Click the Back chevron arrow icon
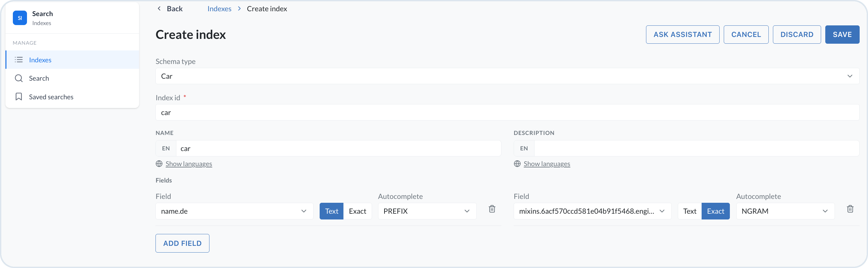The height and width of the screenshot is (268, 868). click(159, 8)
